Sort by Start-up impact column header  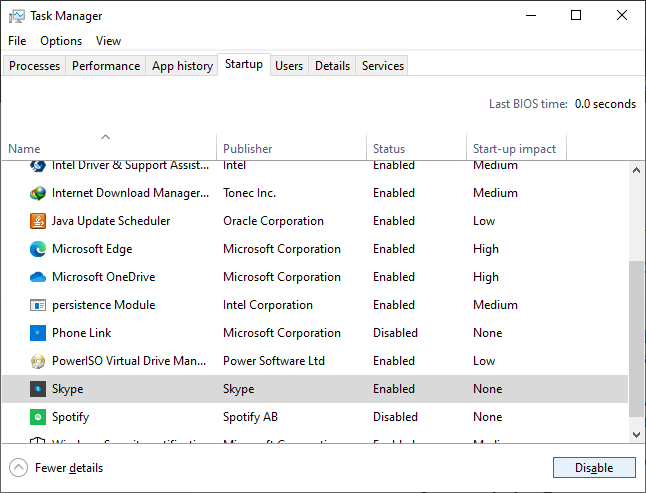click(x=516, y=147)
